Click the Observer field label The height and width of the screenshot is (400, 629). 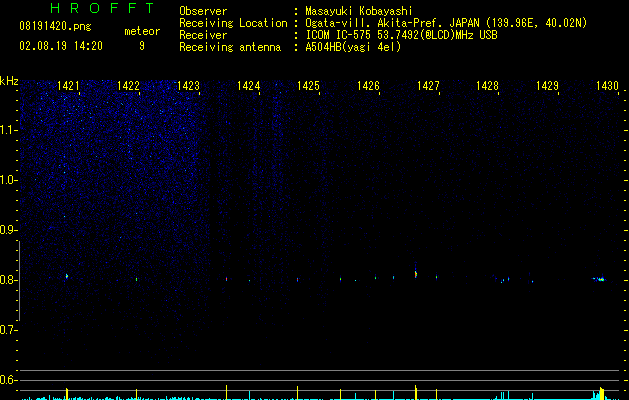click(x=203, y=12)
